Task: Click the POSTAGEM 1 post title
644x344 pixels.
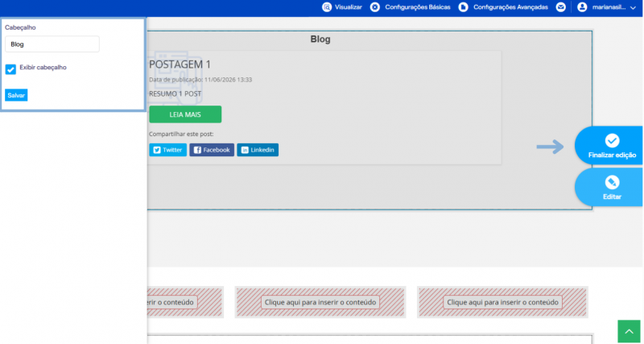Action: [180, 64]
